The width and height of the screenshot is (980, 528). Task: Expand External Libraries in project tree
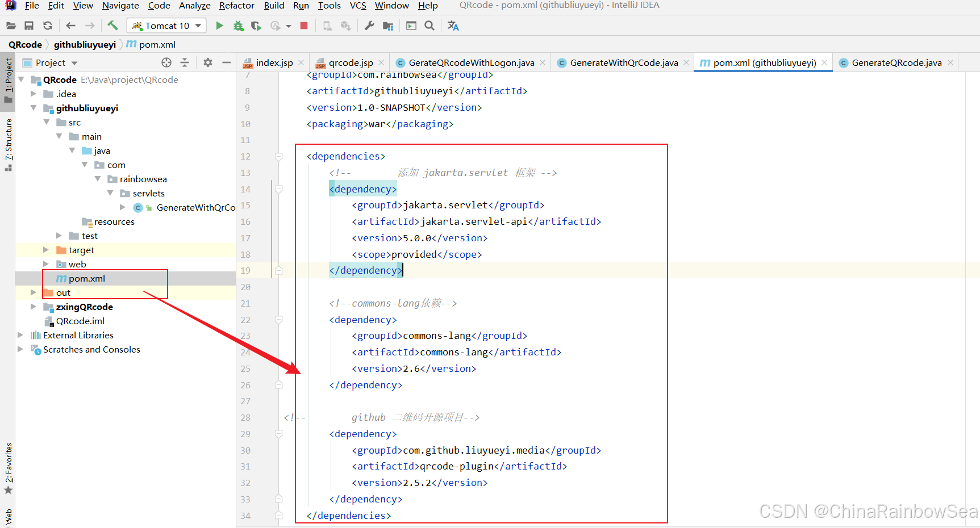click(x=20, y=335)
